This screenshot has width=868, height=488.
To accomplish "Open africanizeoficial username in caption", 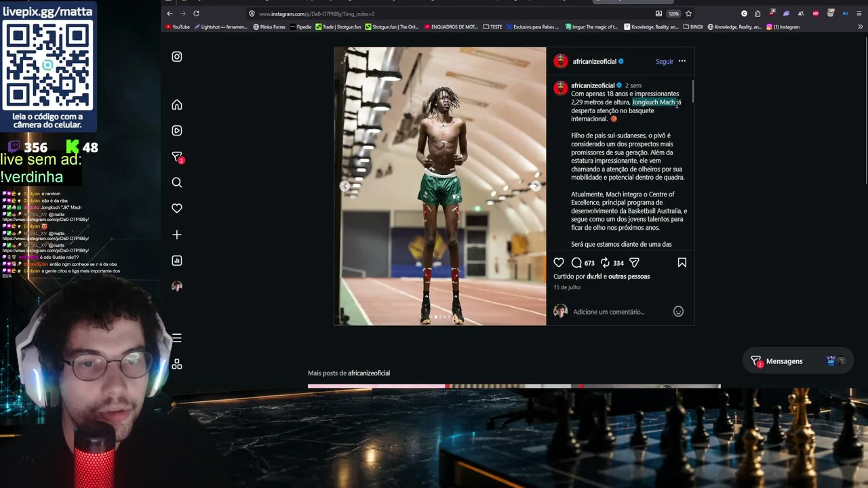I will [x=593, y=86].
